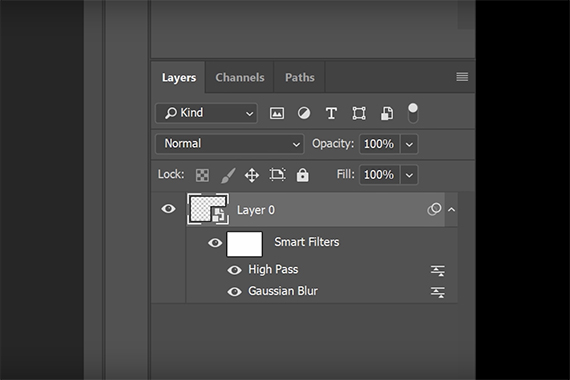The width and height of the screenshot is (570, 380).
Task: Toggle layer filtering on/off switch
Action: point(413,113)
